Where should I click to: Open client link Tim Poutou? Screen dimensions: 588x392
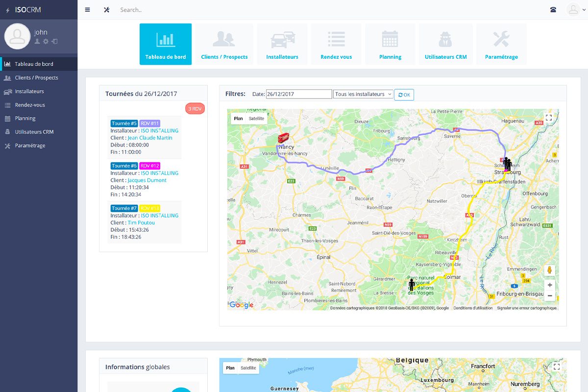(x=141, y=222)
